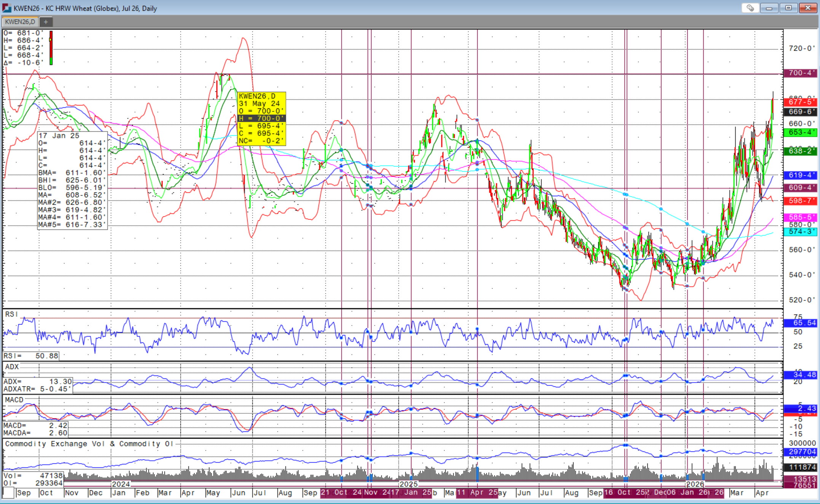Click the CQG application logo icon

click(6, 8)
